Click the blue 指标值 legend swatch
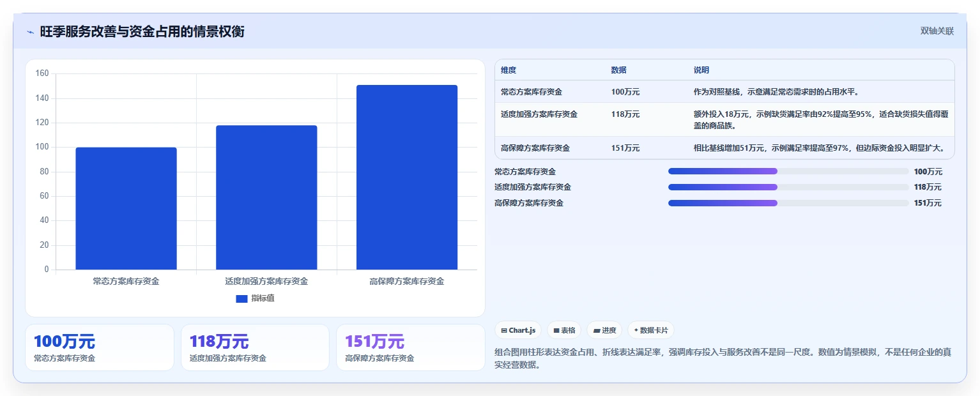The image size is (980, 396). 241,298
